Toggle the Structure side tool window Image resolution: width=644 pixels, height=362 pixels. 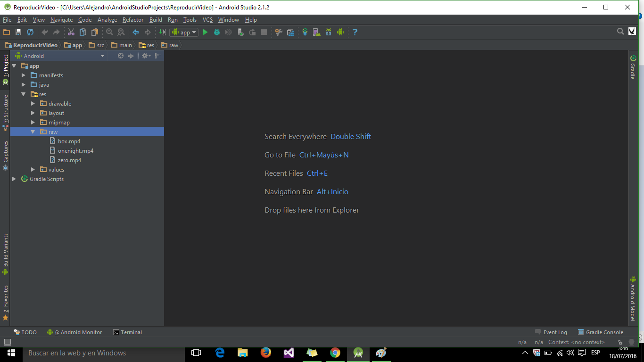[x=5, y=112]
